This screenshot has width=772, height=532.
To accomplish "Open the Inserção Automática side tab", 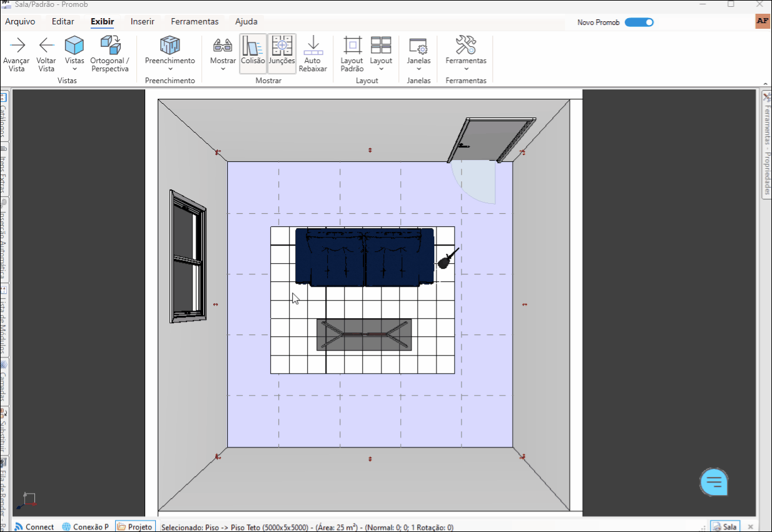I will click(x=3, y=241).
